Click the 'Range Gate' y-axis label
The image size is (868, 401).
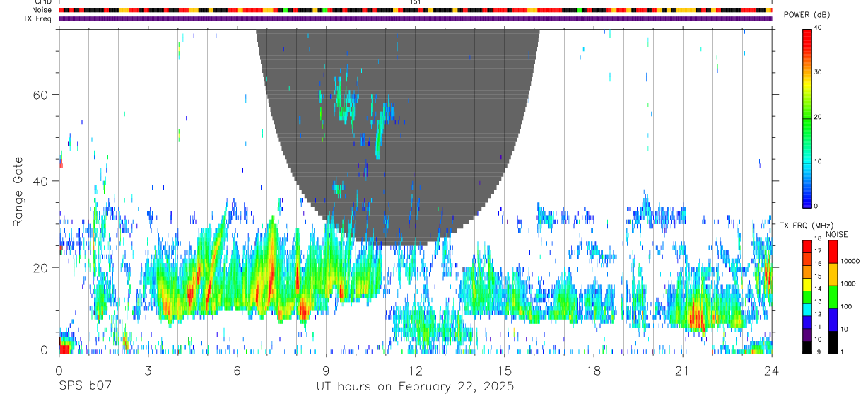(18, 191)
